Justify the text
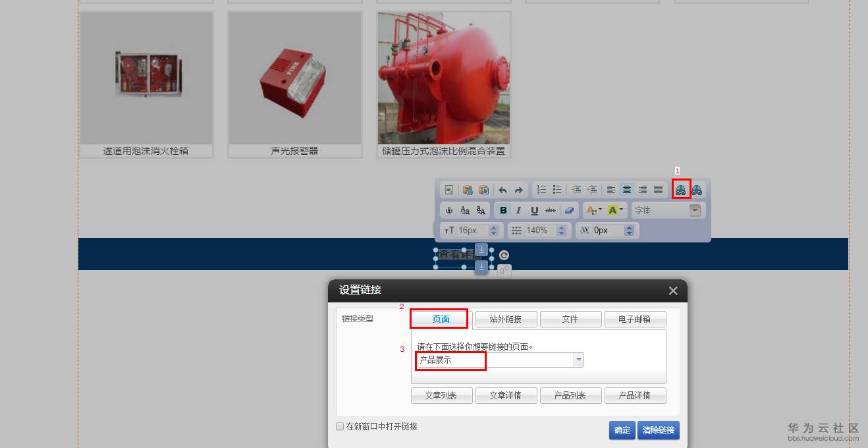The height and width of the screenshot is (448, 868). pyautogui.click(x=659, y=190)
